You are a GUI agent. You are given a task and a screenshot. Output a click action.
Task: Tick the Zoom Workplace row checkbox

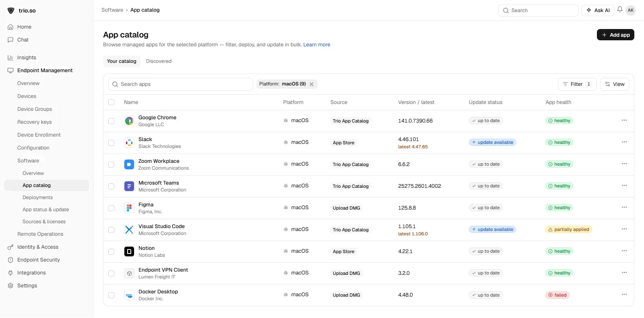(x=111, y=164)
